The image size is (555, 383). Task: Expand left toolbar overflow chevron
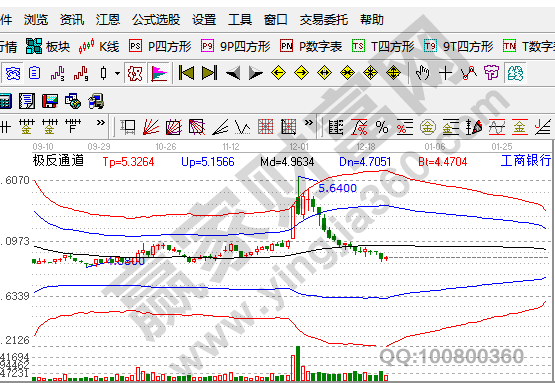point(101,123)
